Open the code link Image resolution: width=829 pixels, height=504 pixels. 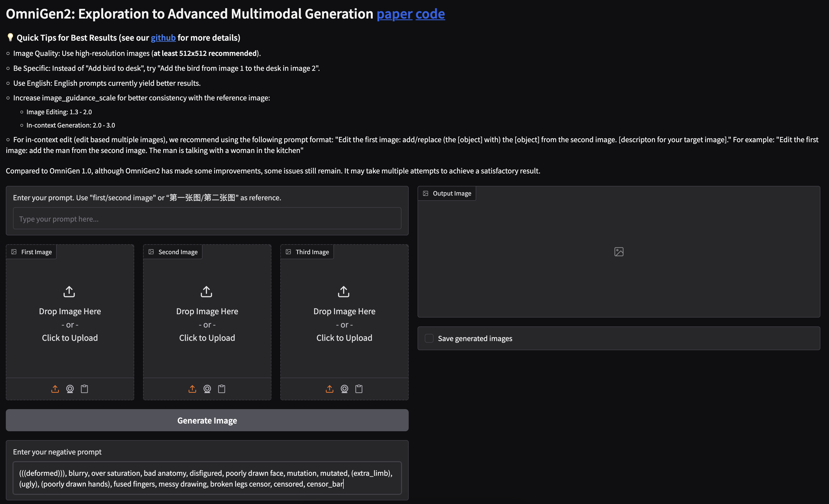[x=430, y=14]
